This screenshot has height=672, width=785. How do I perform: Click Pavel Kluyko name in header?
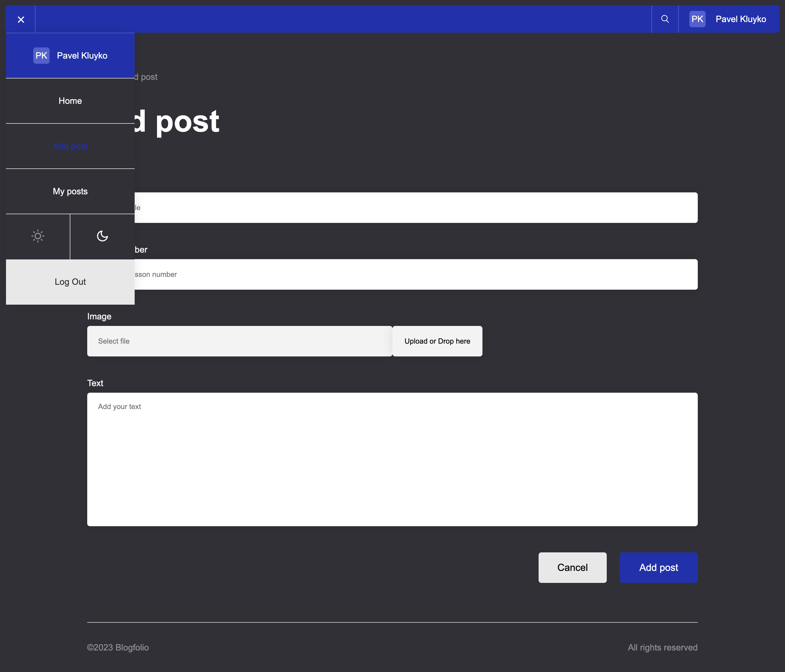740,19
